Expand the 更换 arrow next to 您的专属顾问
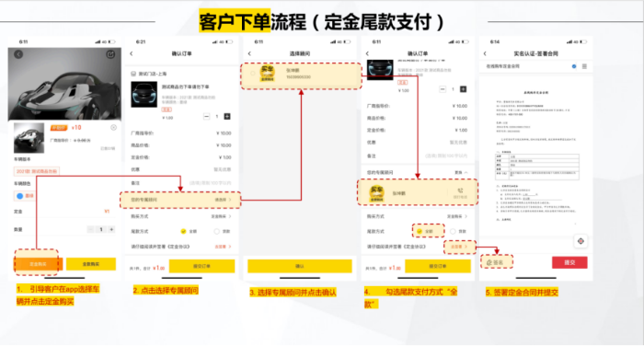 point(461,173)
